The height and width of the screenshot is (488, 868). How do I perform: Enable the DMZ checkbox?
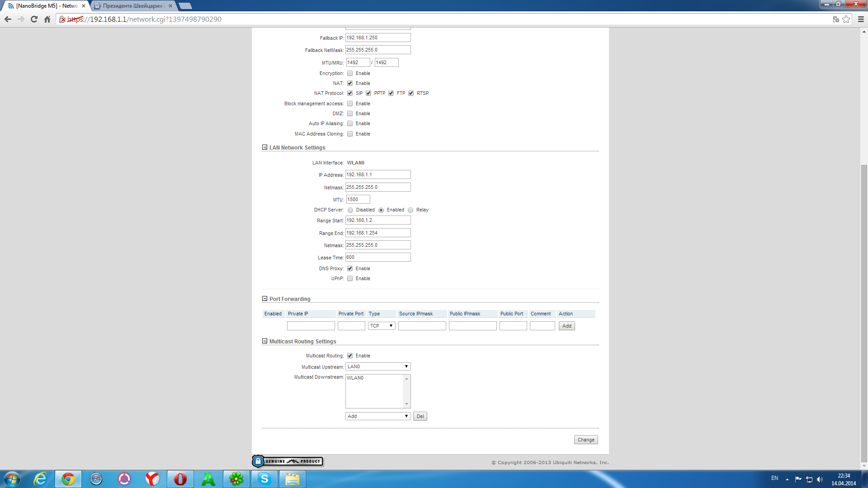pyautogui.click(x=350, y=113)
